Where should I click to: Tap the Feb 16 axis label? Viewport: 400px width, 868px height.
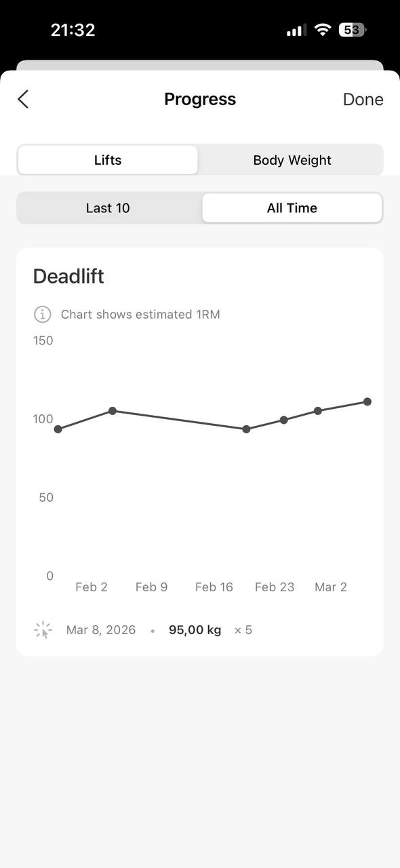[x=214, y=587]
